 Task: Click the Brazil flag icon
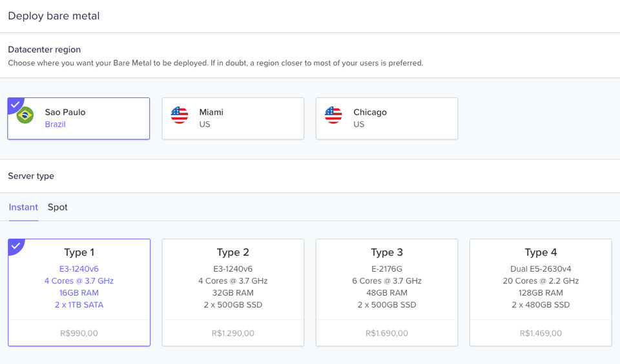(25, 115)
